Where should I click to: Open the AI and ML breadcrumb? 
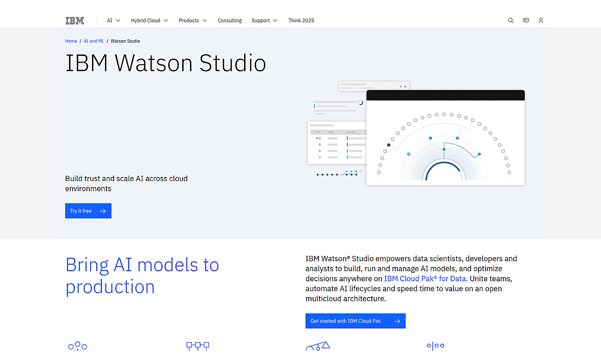[94, 41]
